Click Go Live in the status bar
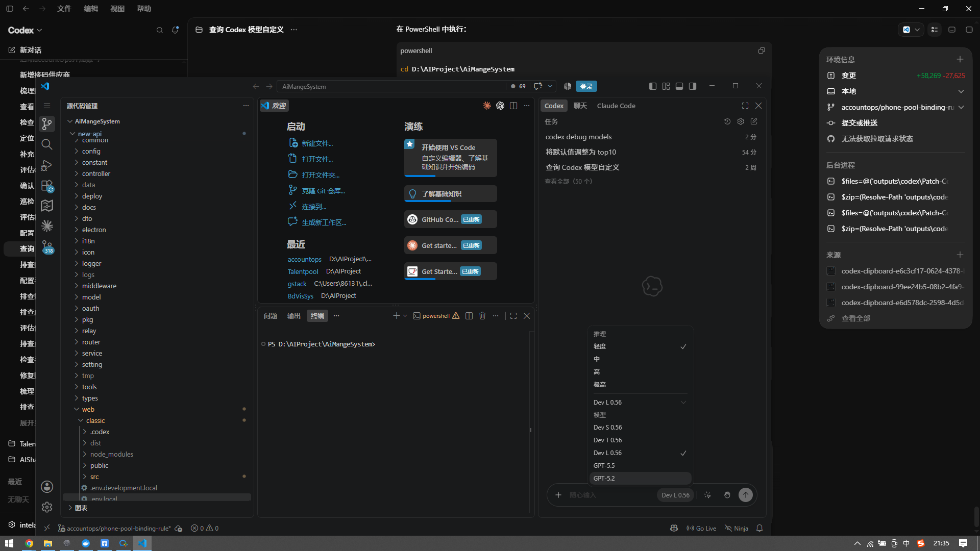Screen dimensions: 980x551 [x=701, y=528]
